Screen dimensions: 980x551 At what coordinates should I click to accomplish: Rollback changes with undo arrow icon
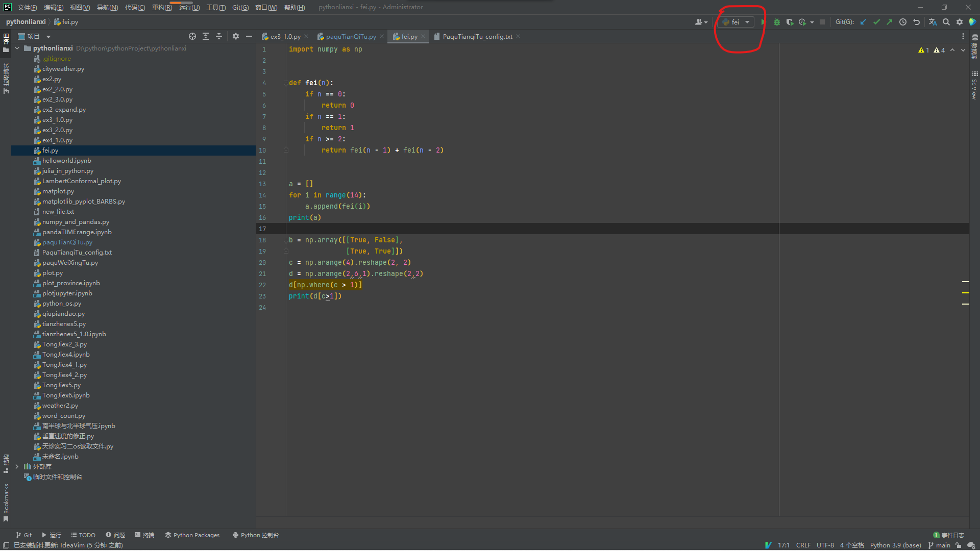(x=916, y=22)
